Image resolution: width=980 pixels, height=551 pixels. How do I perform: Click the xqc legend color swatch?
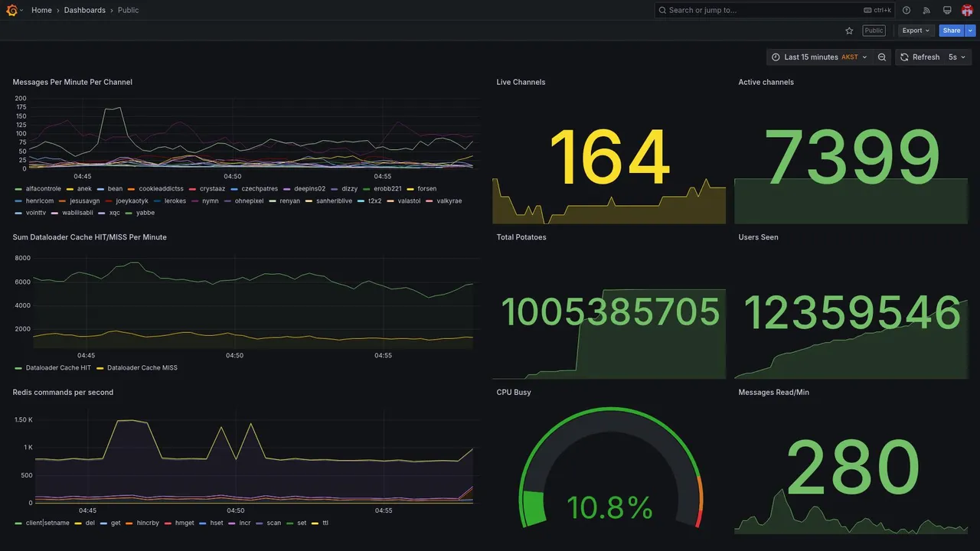(x=103, y=213)
